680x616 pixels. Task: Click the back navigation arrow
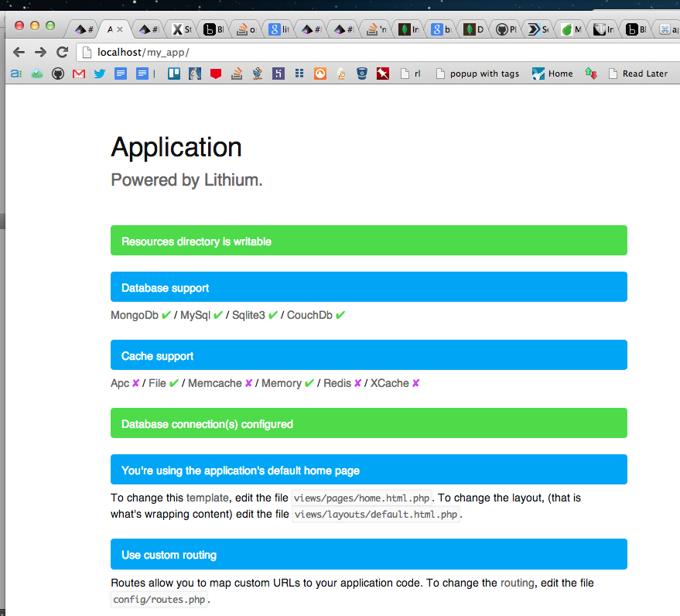pyautogui.click(x=19, y=52)
